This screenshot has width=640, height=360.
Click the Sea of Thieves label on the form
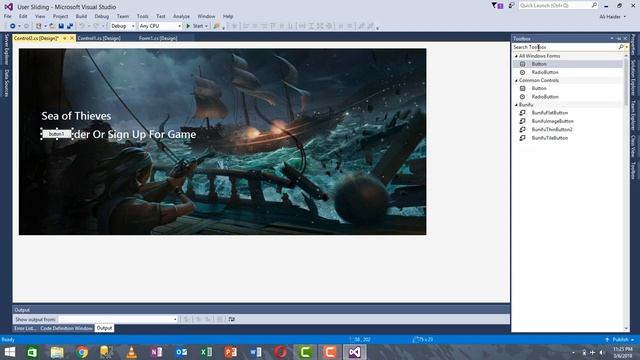76,116
